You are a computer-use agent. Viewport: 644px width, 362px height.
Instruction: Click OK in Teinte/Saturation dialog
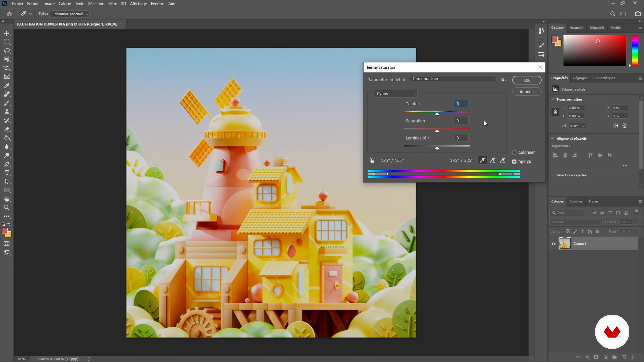coord(527,80)
